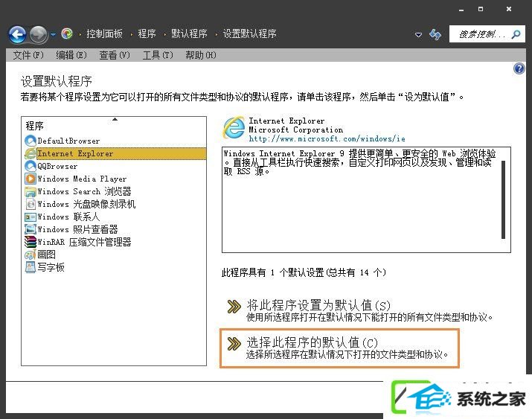The height and width of the screenshot is (419, 532).
Task: Click the 设置默认程序 breadcrumb
Action: coord(249,33)
